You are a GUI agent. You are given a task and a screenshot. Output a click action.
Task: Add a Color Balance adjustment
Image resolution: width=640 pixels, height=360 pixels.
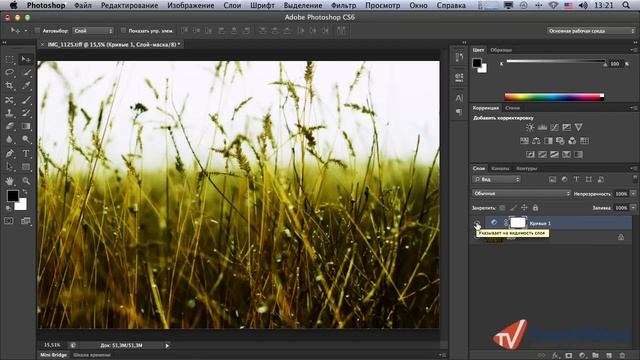(x=536, y=141)
